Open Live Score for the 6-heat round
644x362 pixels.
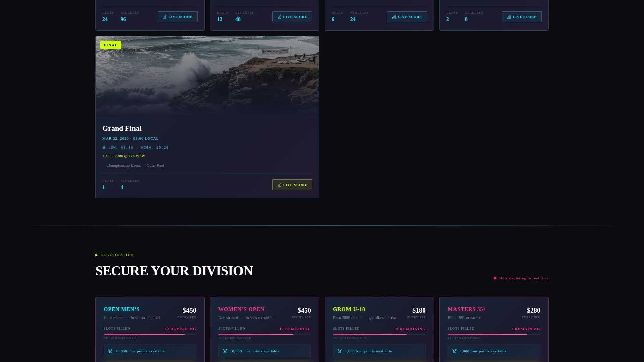(x=407, y=17)
